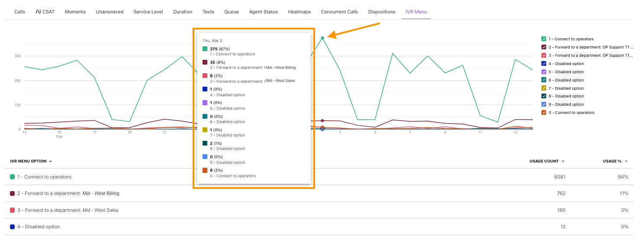Open the Moments tab

coord(75,12)
